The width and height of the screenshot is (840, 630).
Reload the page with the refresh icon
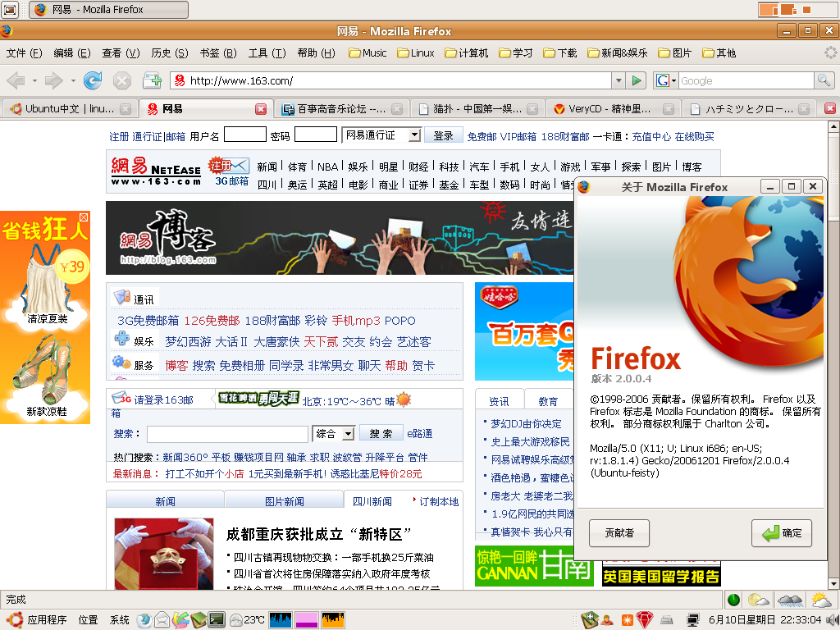point(93,81)
